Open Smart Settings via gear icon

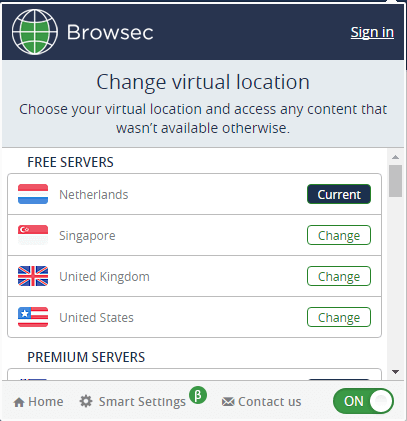coord(86,401)
